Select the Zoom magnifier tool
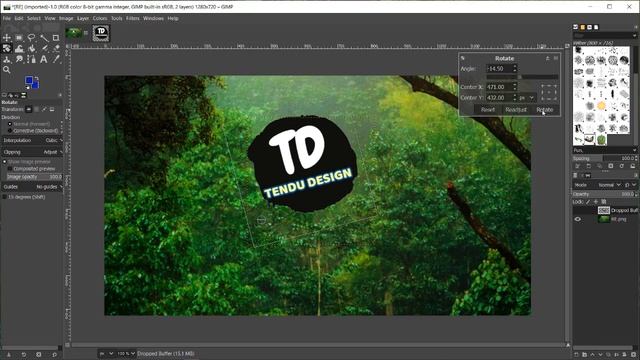The image size is (640, 360). tap(7, 70)
